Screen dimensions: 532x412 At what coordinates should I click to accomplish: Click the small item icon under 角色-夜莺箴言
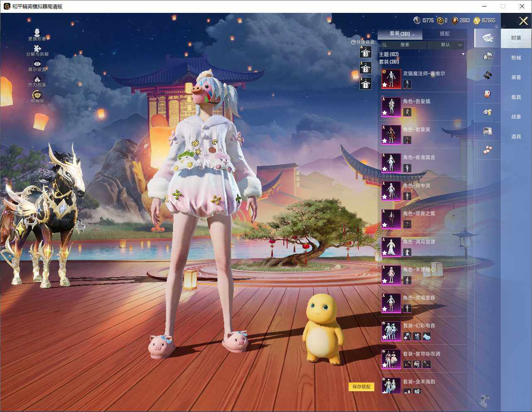407,168
